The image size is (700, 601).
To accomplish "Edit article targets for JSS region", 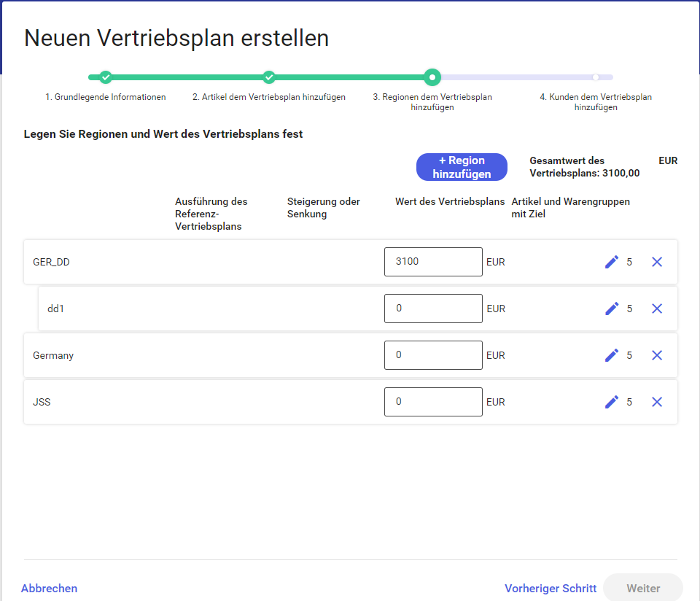I will [x=612, y=402].
